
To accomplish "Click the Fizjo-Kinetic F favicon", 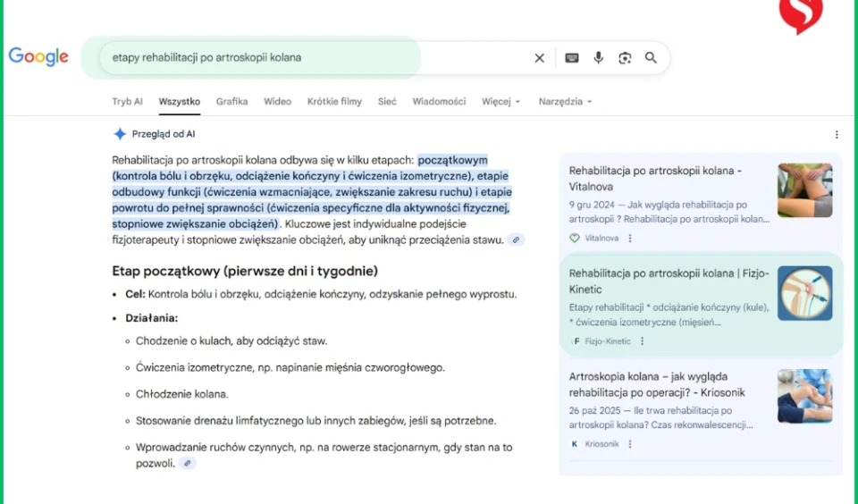I will (575, 341).
